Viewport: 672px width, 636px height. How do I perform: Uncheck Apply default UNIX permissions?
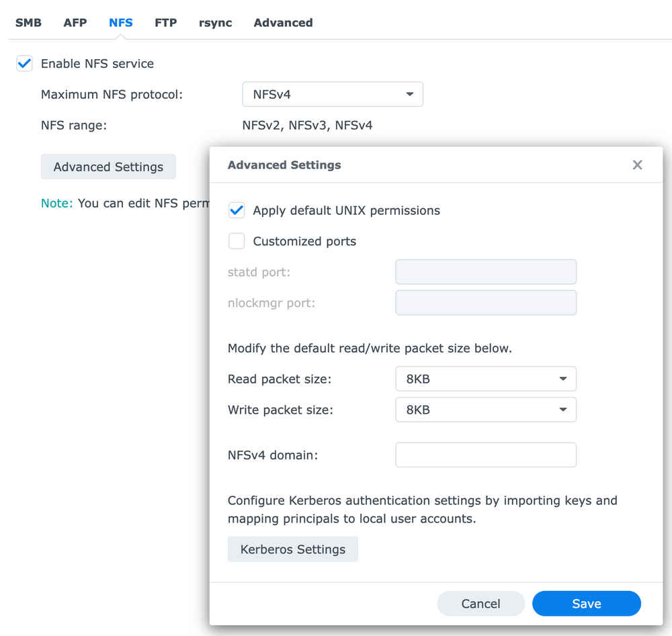(237, 210)
